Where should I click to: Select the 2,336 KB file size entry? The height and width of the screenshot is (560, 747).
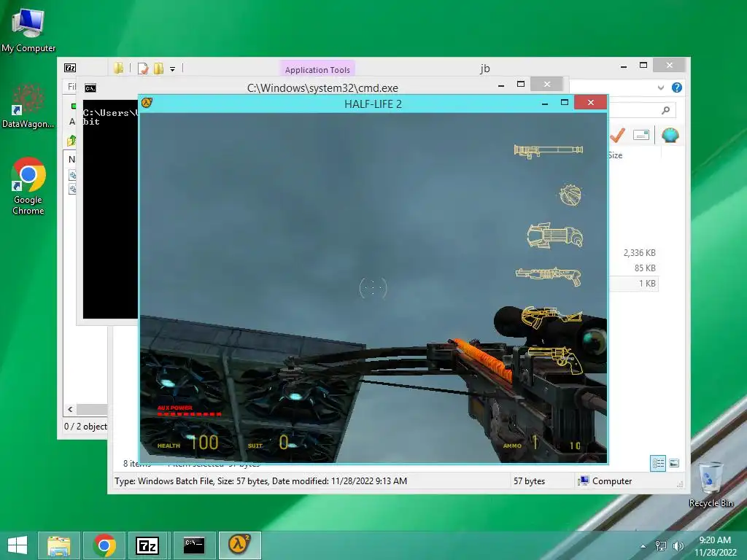tap(639, 253)
